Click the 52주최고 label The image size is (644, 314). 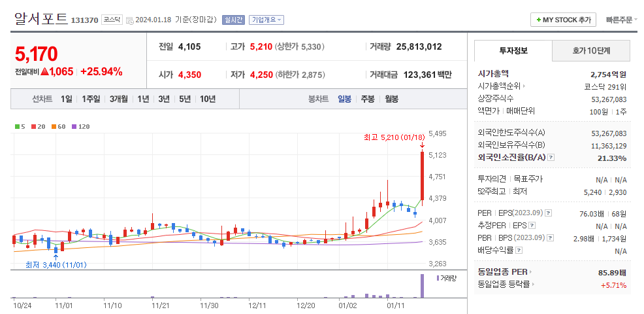(x=492, y=192)
